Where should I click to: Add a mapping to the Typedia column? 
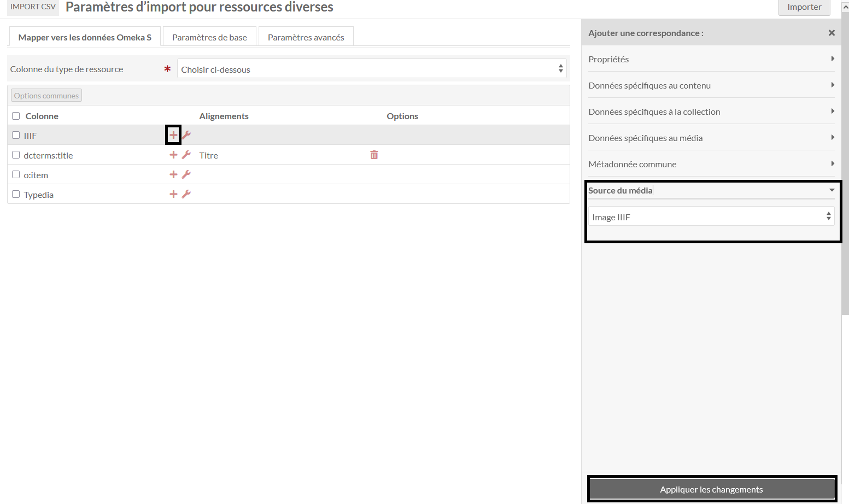coord(173,194)
